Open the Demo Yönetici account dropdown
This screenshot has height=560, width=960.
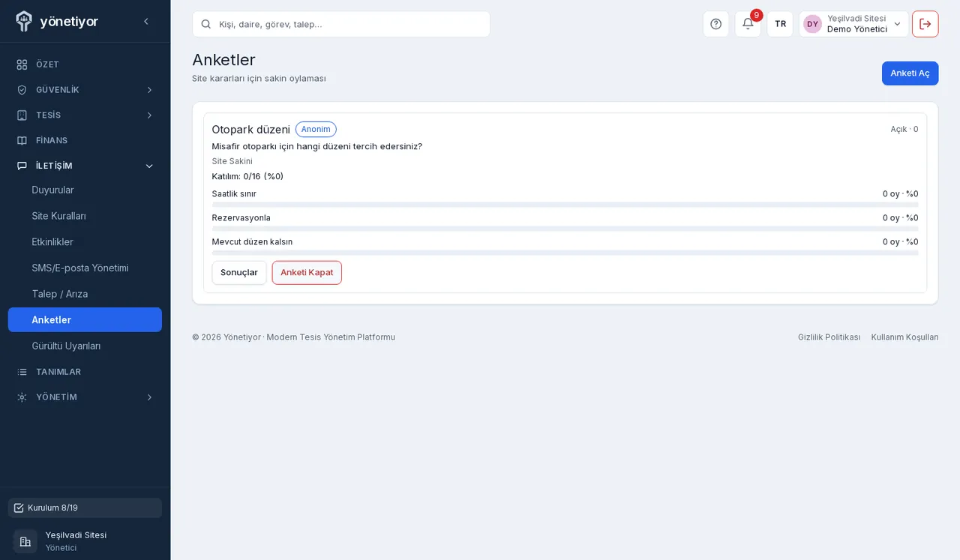click(x=853, y=24)
